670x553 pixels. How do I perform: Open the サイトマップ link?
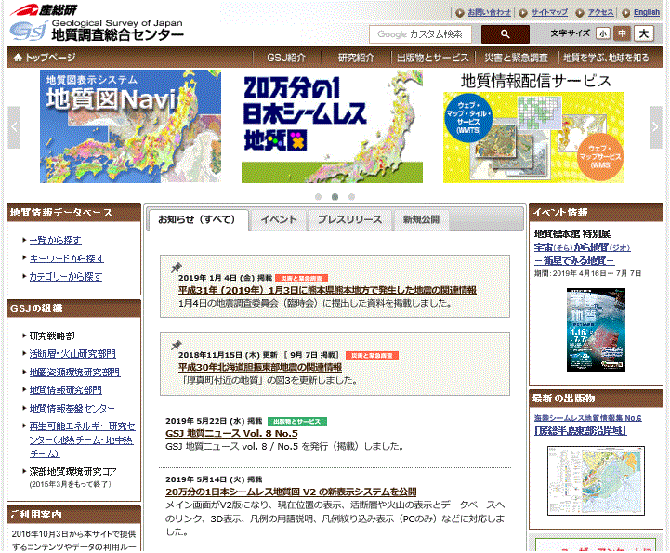(x=550, y=12)
